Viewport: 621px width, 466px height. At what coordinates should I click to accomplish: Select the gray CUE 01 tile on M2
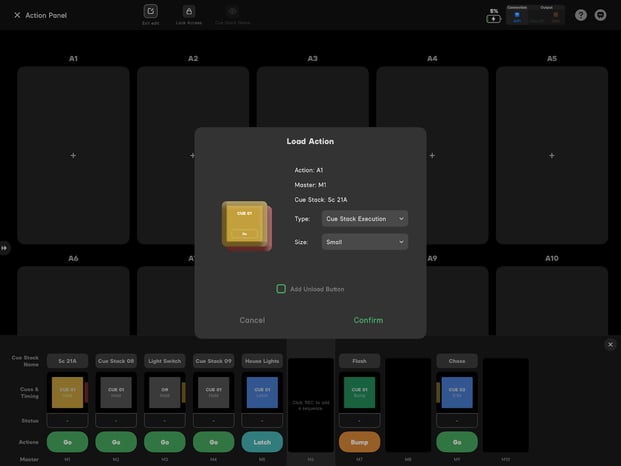tap(116, 392)
